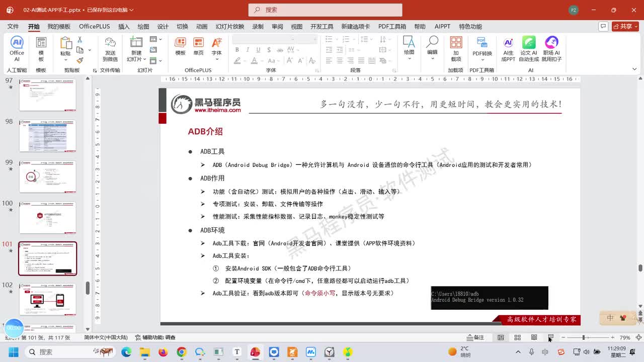Click zoom percentage 79%

point(625,337)
